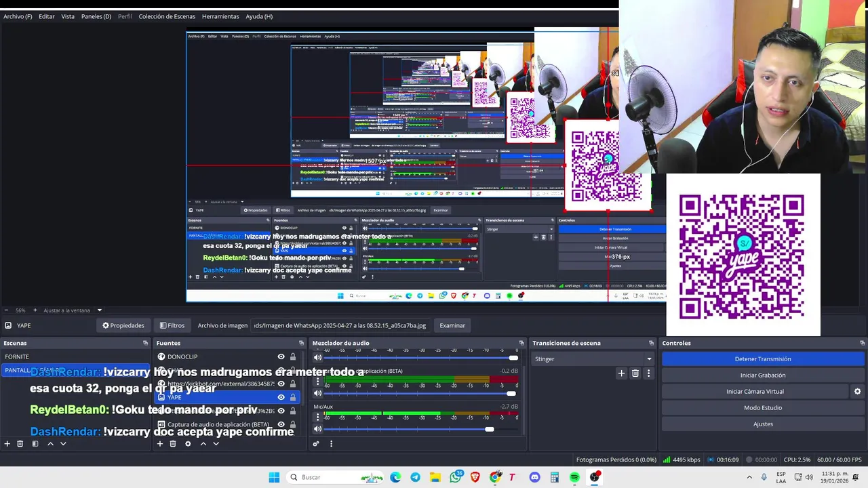The image size is (868, 488).
Task: Open WhatsApp from the taskbar
Action: (456, 477)
